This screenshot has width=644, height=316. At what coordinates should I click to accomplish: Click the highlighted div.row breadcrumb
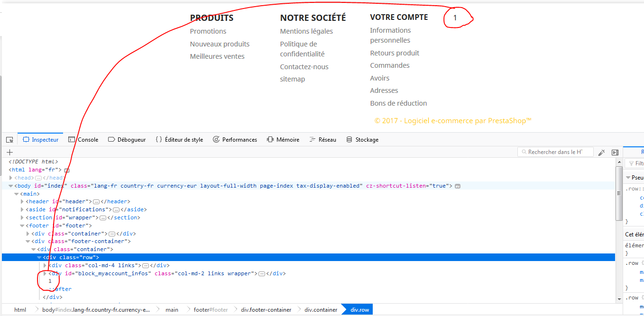[359, 310]
